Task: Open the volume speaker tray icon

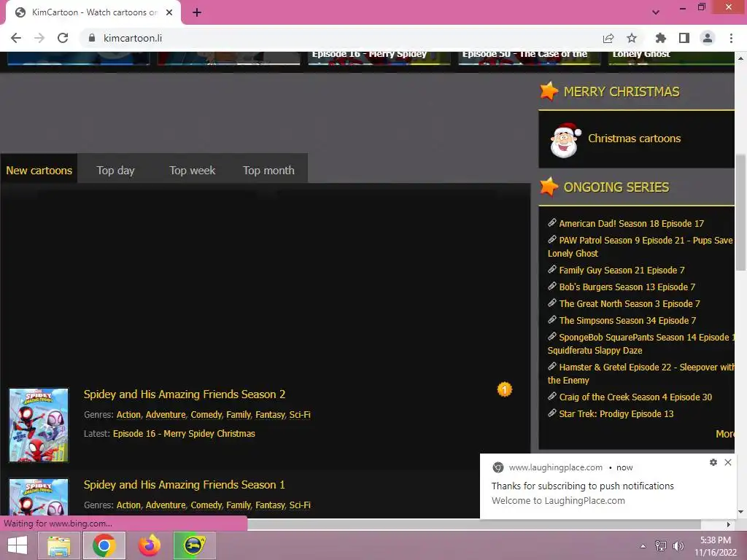Action: (x=678, y=546)
